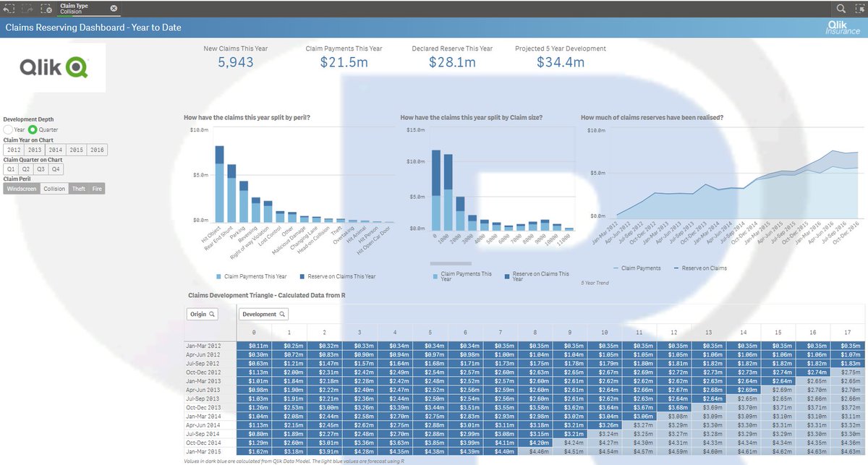868x465 pixels.
Task: Choose the Collision claim peril
Action: (x=54, y=188)
